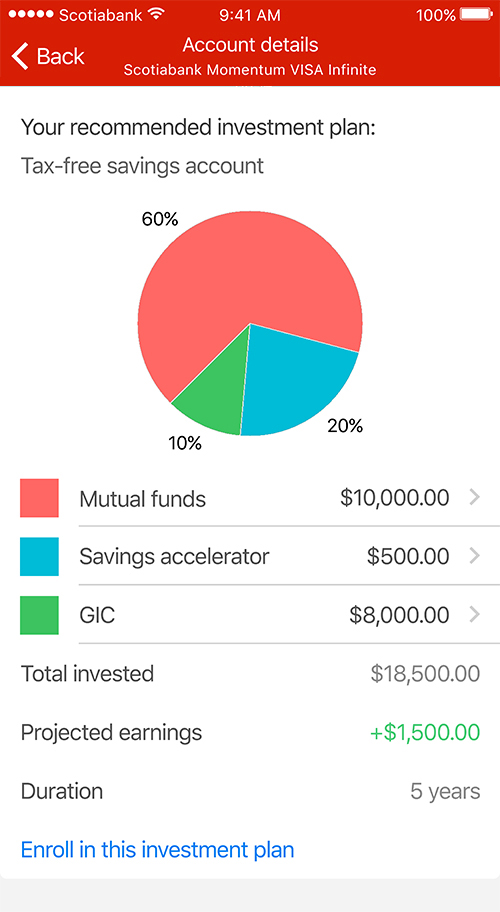This screenshot has width=500, height=912.
Task: Select the red Mutual funds color swatch
Action: pos(40,498)
